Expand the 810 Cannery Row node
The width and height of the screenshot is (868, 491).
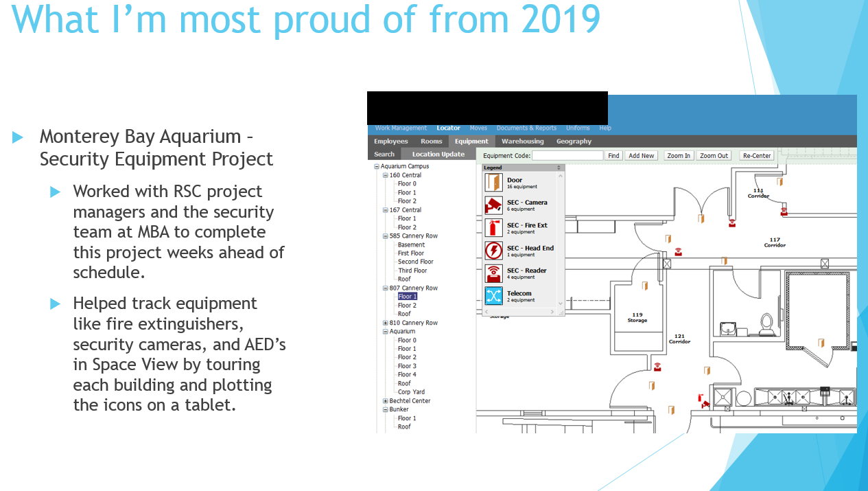tap(385, 323)
